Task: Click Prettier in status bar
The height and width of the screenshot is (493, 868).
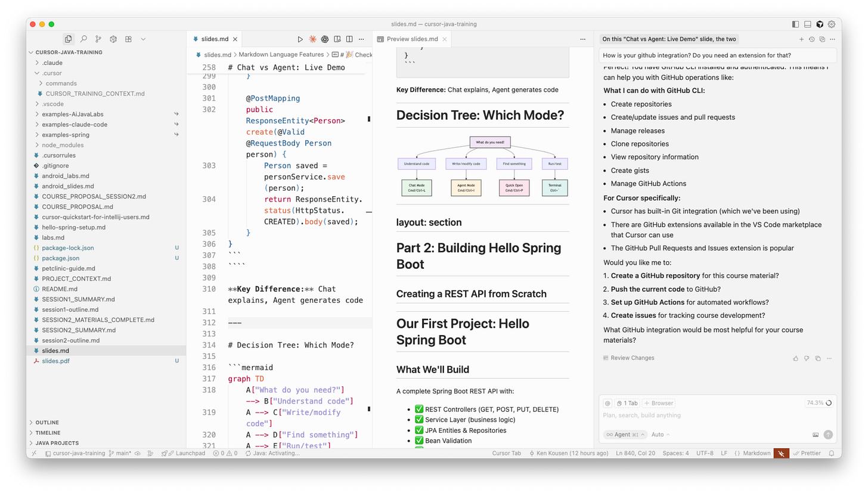Action: 807,453
